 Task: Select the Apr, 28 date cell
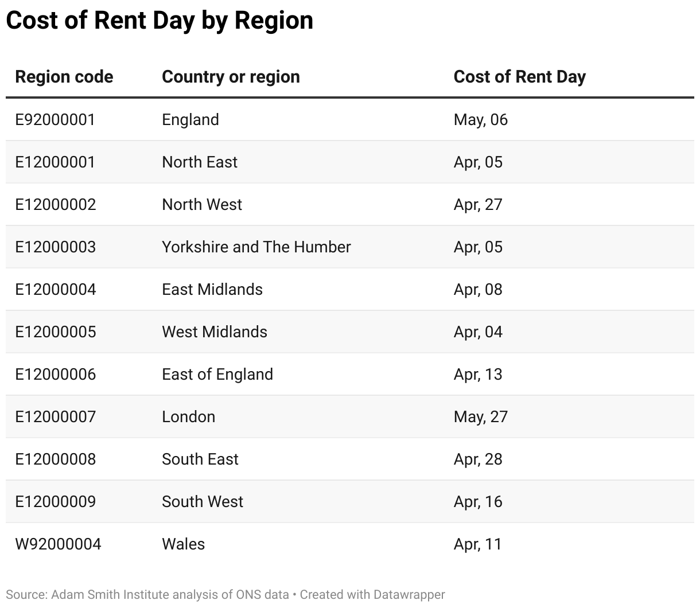point(478,459)
